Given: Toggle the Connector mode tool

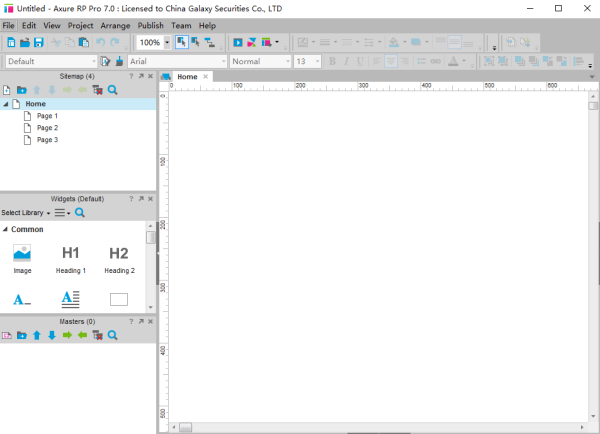Looking at the screenshot, I should tap(210, 42).
